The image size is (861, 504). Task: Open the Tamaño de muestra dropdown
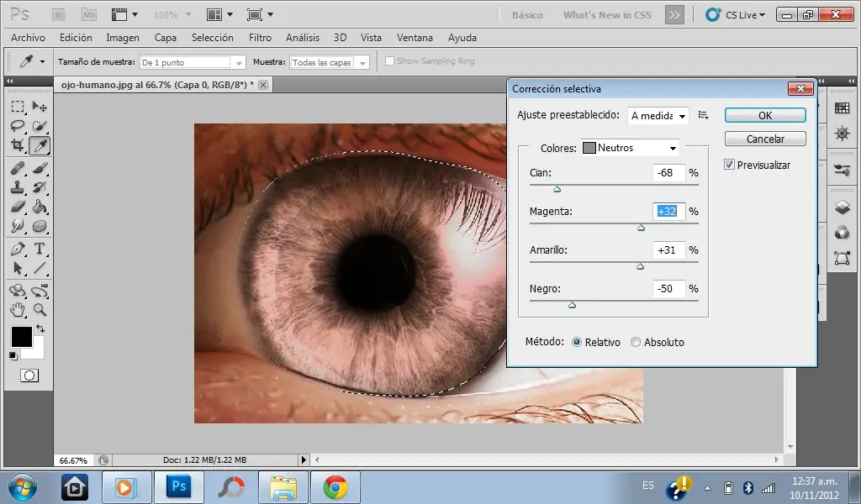click(192, 61)
